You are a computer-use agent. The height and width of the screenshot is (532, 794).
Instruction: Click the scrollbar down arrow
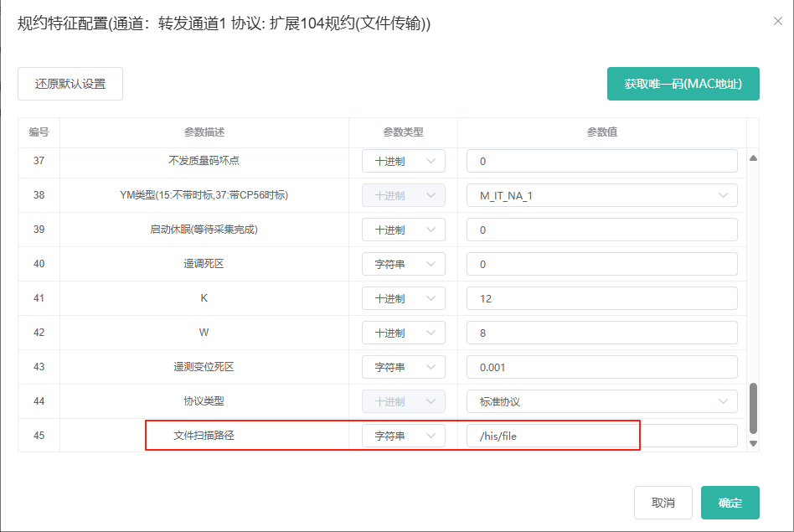753,443
